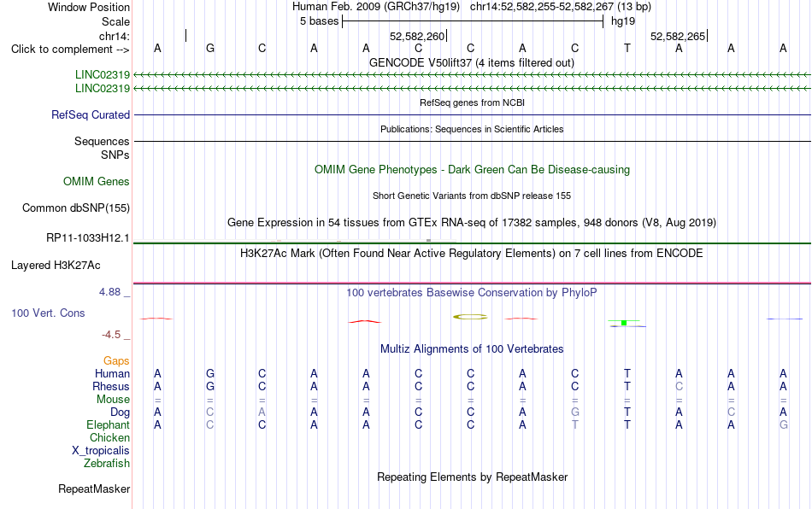812x509 pixels.
Task: Click the Dog alignment row label
Action: [x=120, y=412]
